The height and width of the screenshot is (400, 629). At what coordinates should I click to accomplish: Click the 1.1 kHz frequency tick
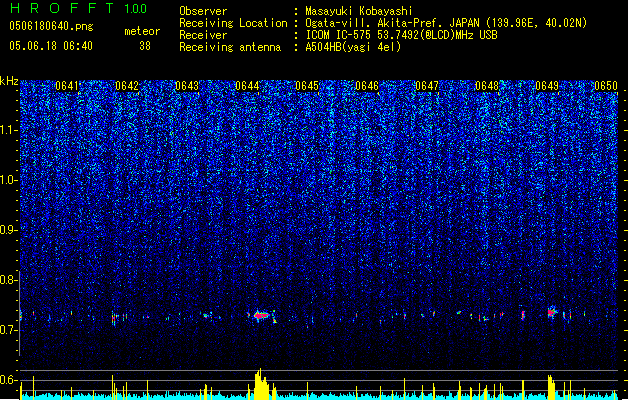click(x=9, y=130)
